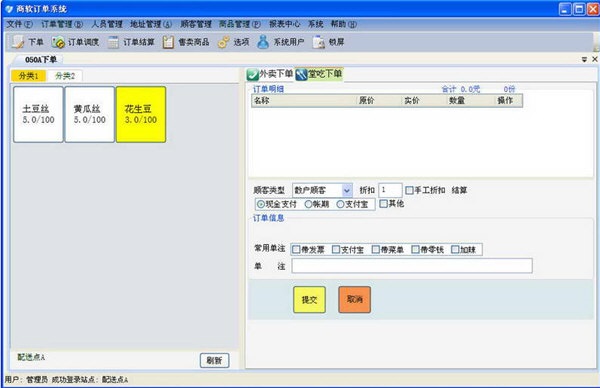Screen dimensions: 600x388
Task: Click the 合计 0.0元 total text
Action: 461,89
